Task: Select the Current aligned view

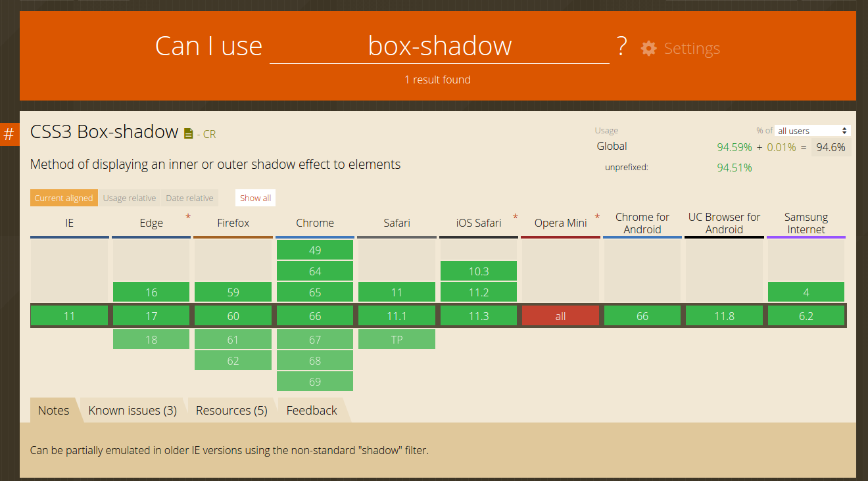Action: (x=64, y=198)
